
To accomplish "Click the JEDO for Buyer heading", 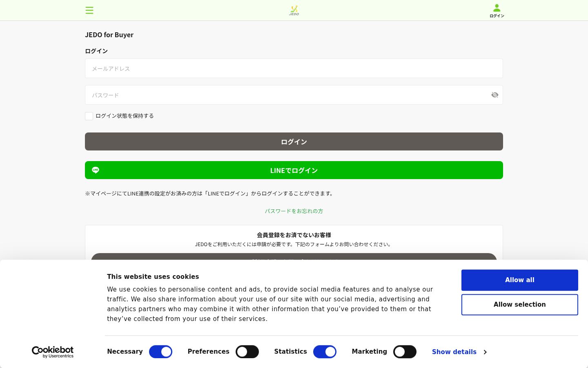I will 109,35.
